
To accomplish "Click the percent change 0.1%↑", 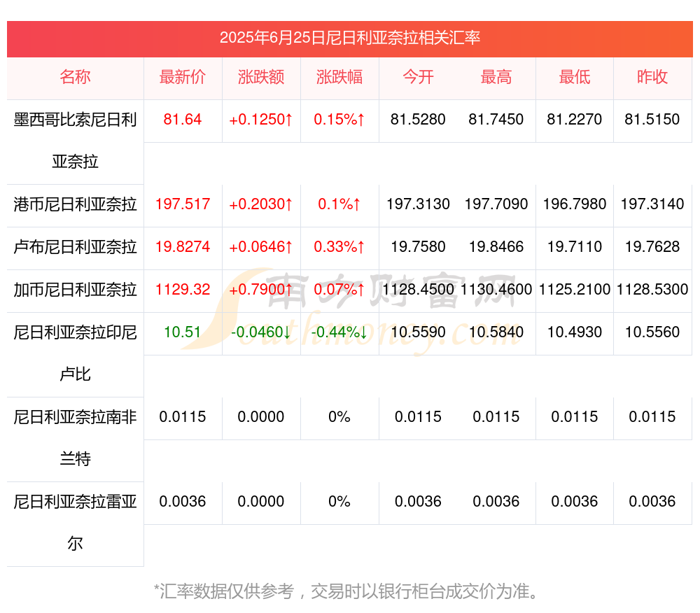I will pos(339,204).
